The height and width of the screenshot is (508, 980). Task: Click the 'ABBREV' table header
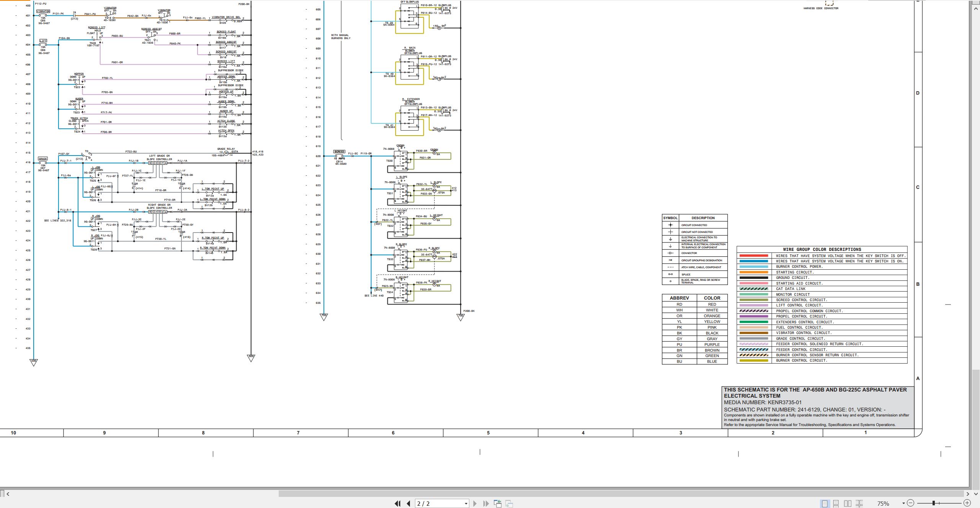(679, 298)
